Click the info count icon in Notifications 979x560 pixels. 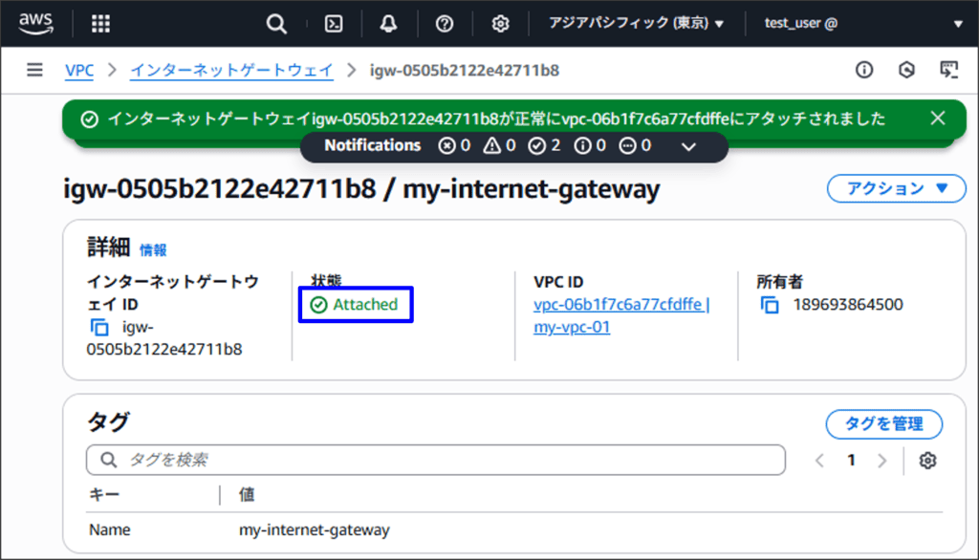582,146
